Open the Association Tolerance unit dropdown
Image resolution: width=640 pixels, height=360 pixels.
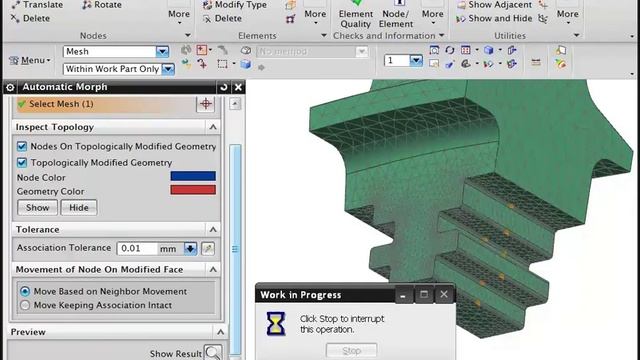190,248
